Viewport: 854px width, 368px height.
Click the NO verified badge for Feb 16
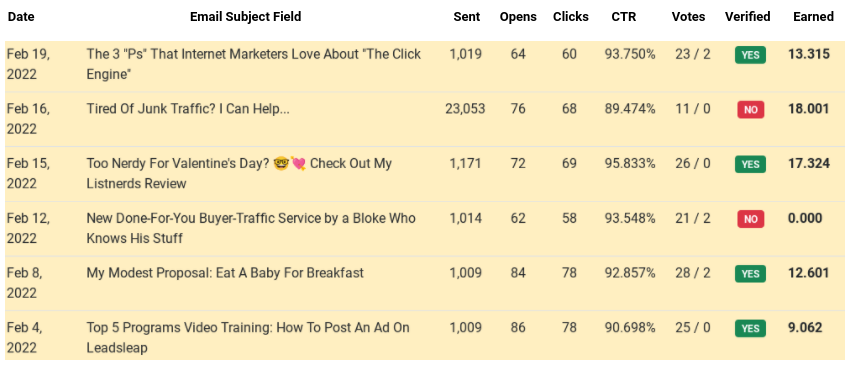751,109
